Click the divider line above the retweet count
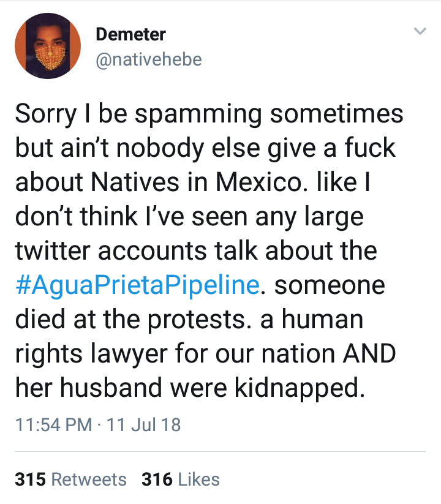The width and height of the screenshot is (441, 504). click(221, 452)
